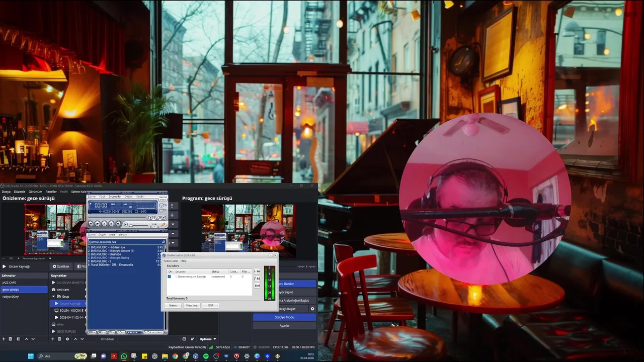Open the playlist Sırala menu
This screenshot has width=644, height=362.
[112, 235]
